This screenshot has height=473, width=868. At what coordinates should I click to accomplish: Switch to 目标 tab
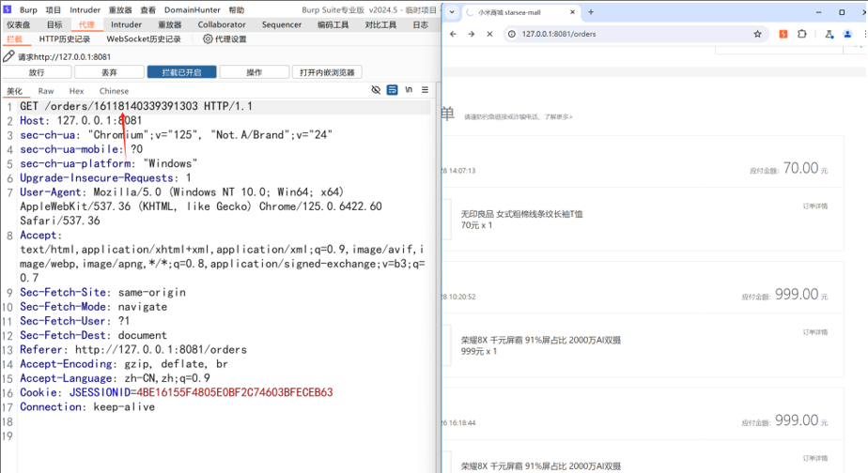click(54, 25)
